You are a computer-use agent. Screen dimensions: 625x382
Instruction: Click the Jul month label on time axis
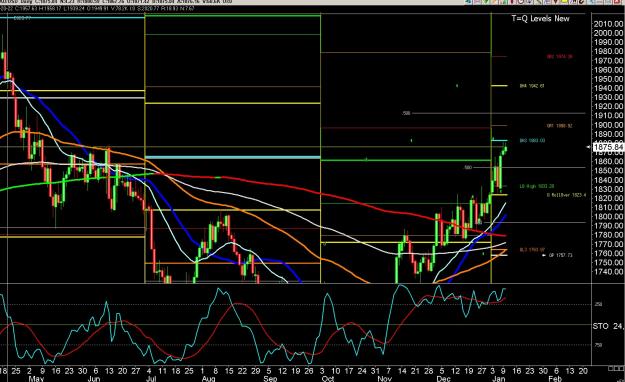[x=151, y=378]
